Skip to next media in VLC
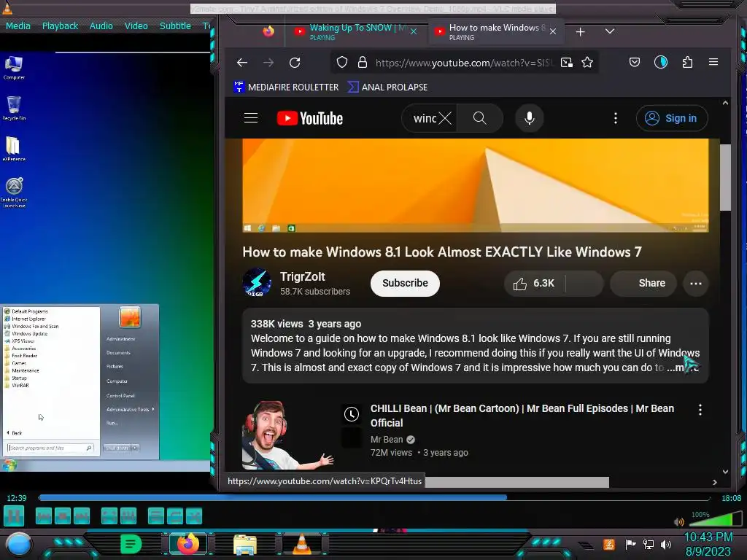Screen dimensions: 747x560 tap(82, 516)
